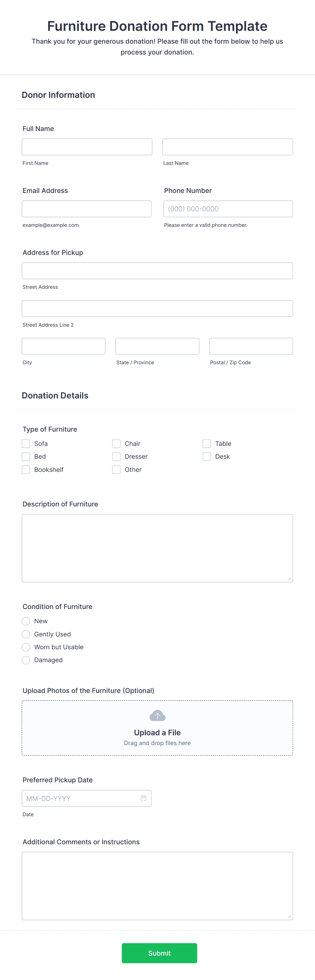
Task: Click the Description of Furniture text area
Action: (157, 548)
